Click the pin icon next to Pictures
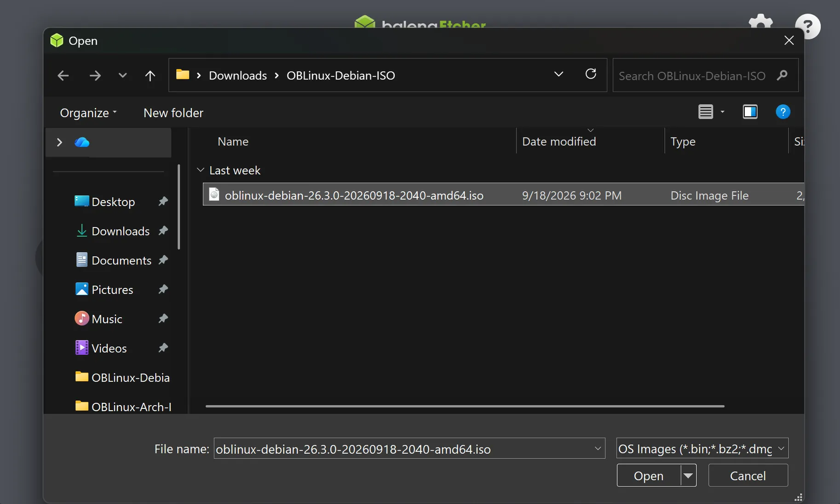The width and height of the screenshot is (840, 504). tap(163, 289)
